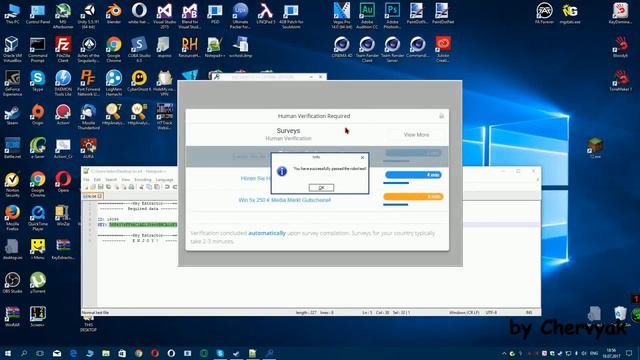Click the Notepad++ desktop shortcut
This screenshot has height=360, width=640.
[x=215, y=47]
